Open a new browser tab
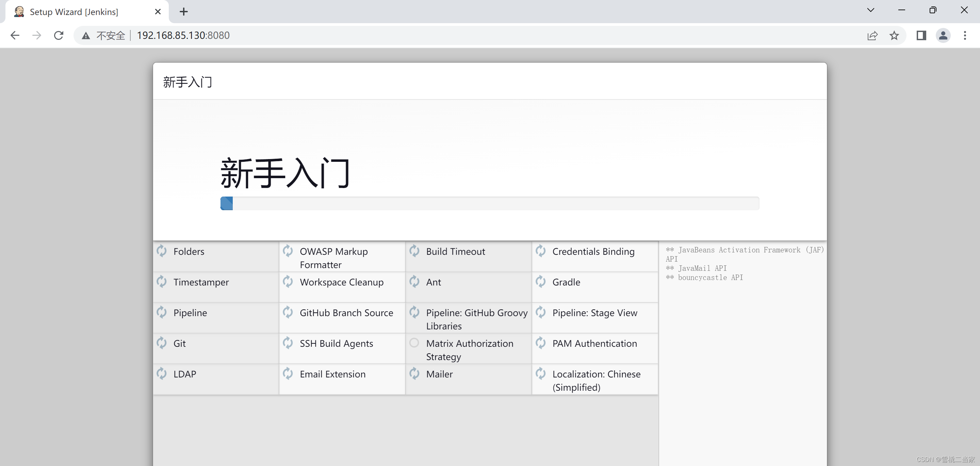This screenshot has height=466, width=980. coord(184,12)
